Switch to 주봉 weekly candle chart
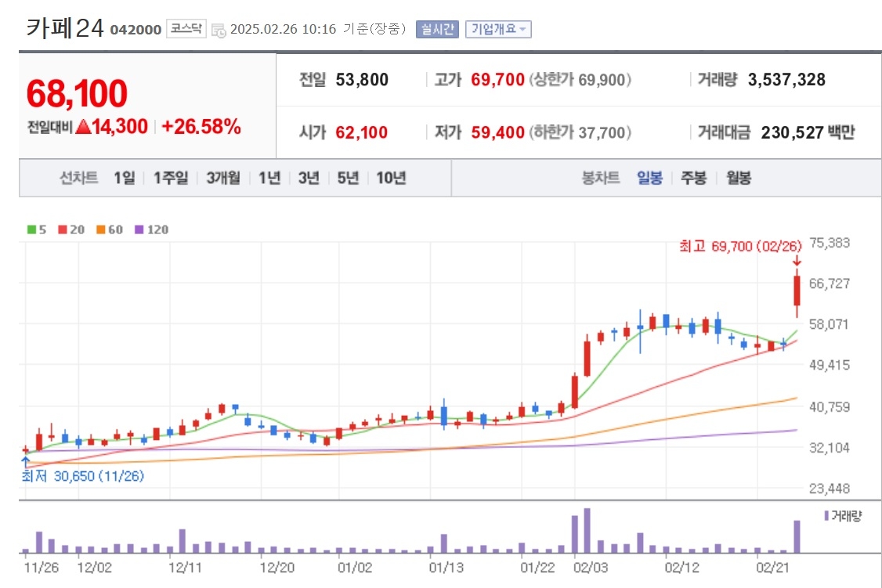Screen dimensions: 882x588 (x=693, y=179)
